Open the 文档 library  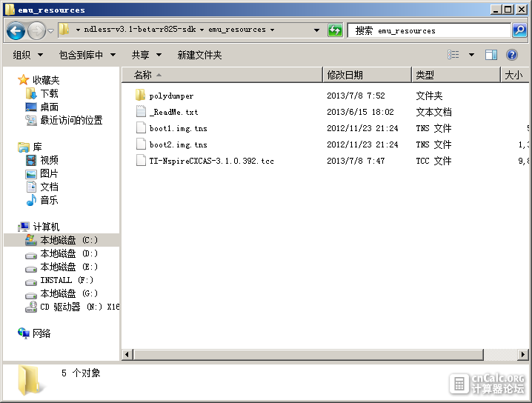click(x=49, y=187)
